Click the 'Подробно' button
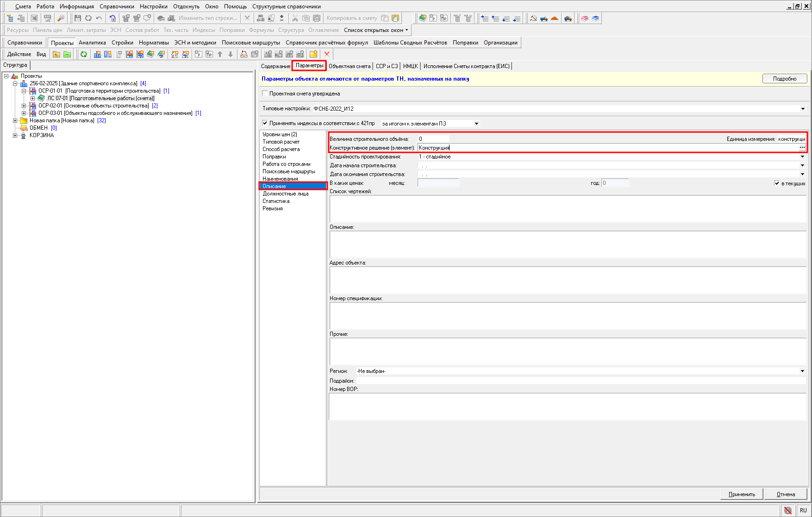This screenshot has width=812, height=517. 784,79
